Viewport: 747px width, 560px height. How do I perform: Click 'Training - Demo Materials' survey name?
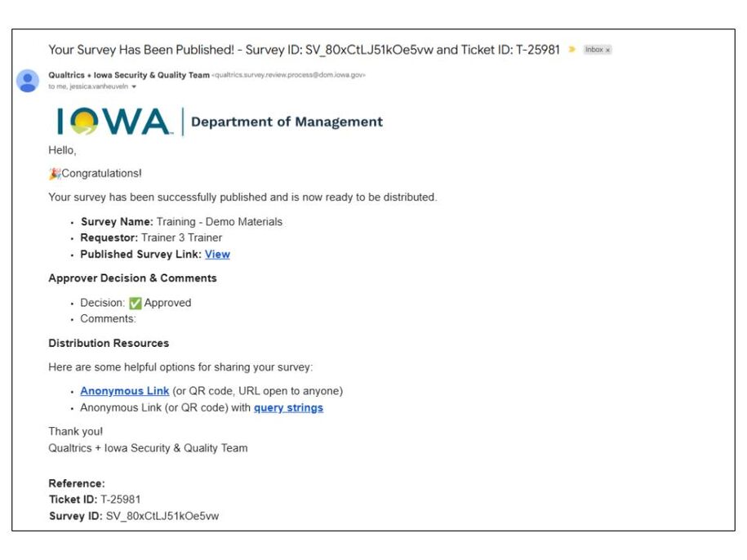(x=219, y=222)
